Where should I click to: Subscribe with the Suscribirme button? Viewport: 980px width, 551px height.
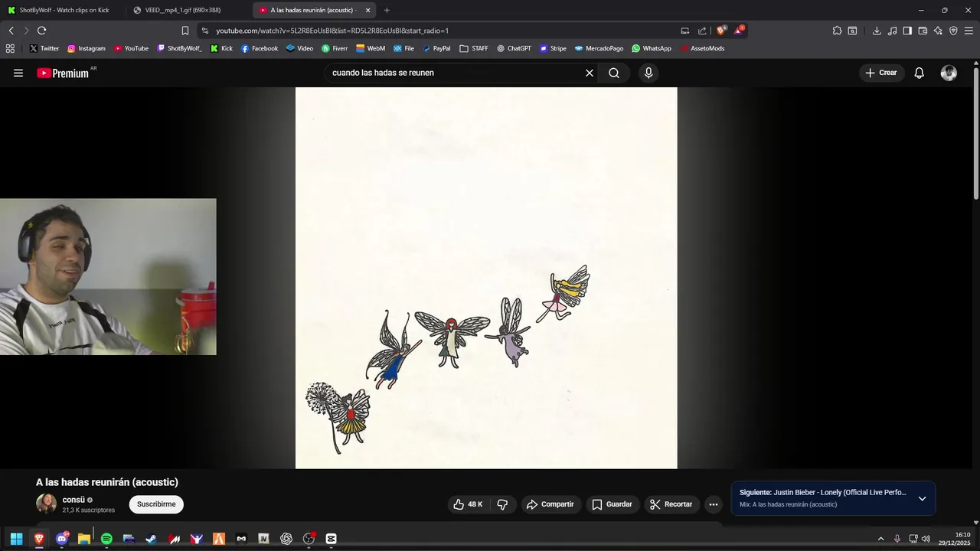point(156,504)
